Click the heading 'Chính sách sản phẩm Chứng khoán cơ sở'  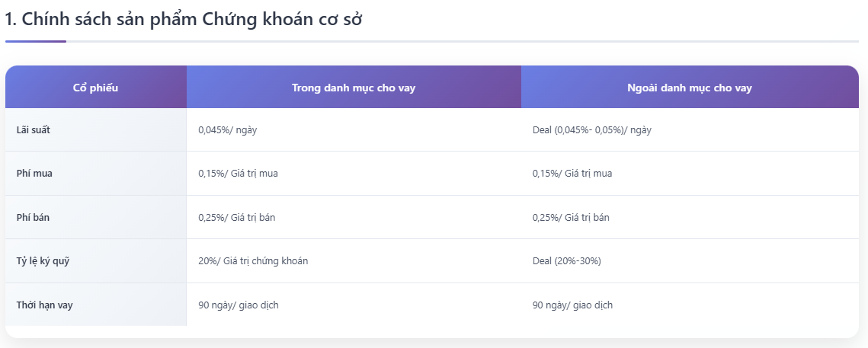[184, 20]
